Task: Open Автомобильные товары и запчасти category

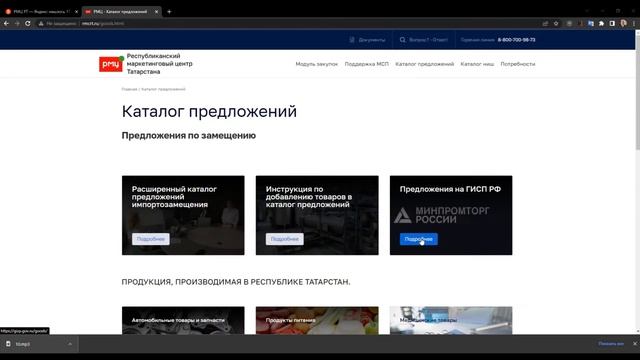Action: 183,321
